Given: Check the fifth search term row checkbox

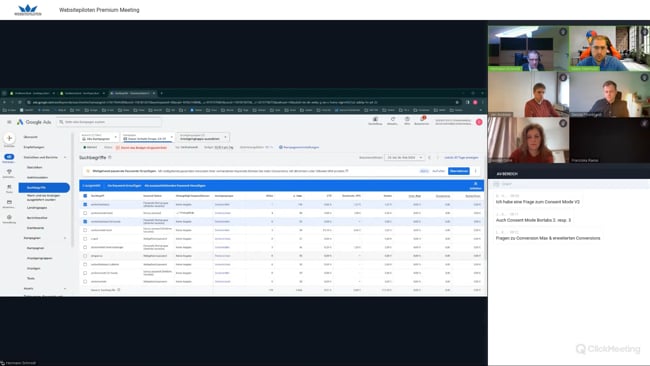Looking at the screenshot, I should coord(85,239).
